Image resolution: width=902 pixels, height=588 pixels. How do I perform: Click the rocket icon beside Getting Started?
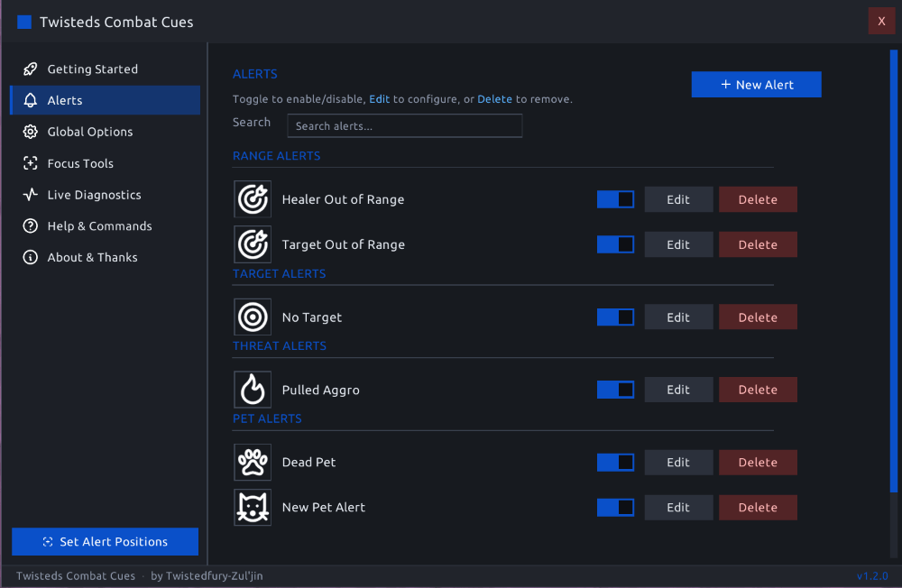click(31, 69)
